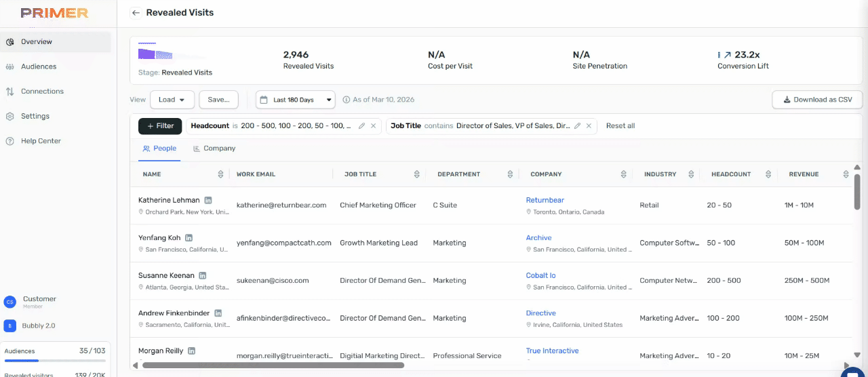
Task: Toggle sorting on Company column
Action: pos(623,174)
